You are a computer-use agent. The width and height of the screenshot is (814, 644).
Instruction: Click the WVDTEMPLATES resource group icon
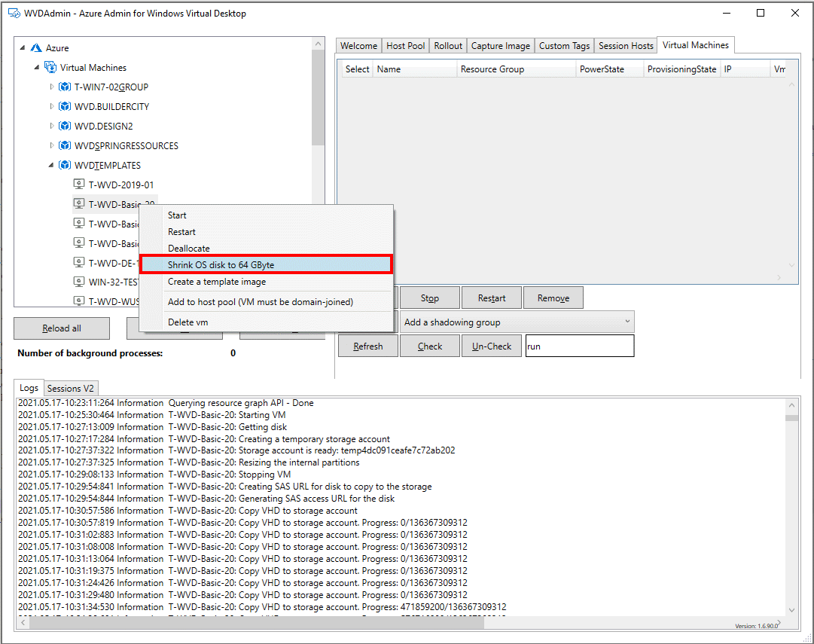(x=65, y=165)
